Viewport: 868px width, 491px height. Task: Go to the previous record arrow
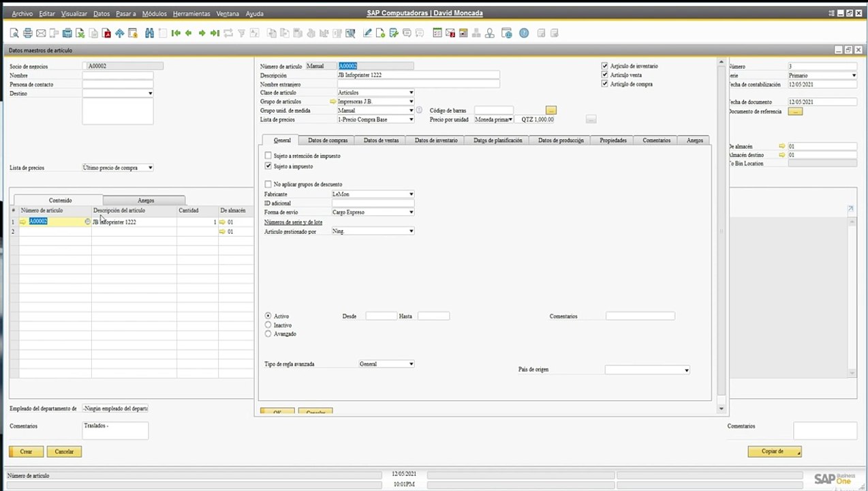coord(189,33)
